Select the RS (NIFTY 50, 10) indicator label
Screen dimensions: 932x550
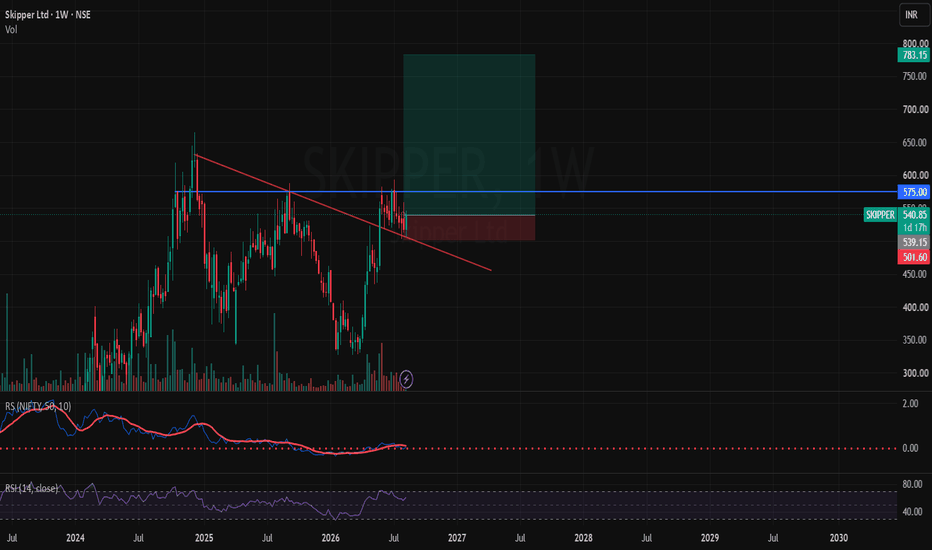pos(38,407)
